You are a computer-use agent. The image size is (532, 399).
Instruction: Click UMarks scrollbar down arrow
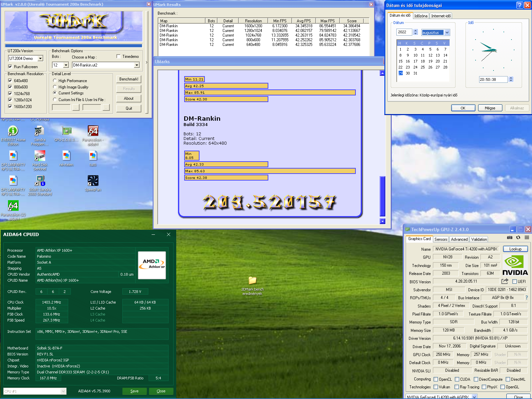382,221
